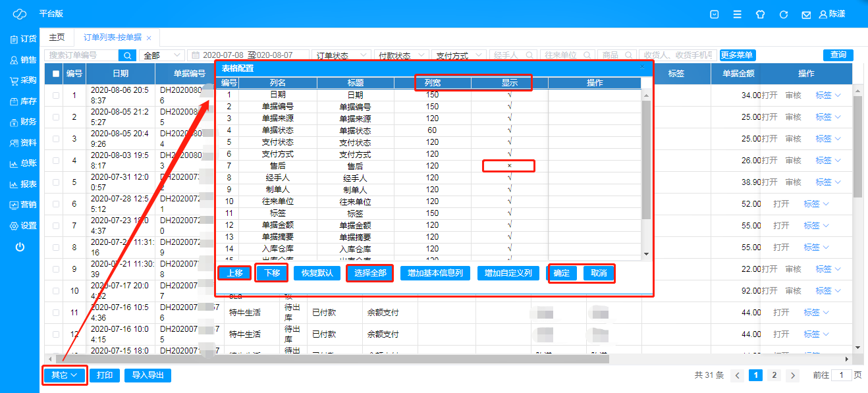Focus the 搜索订单编号 search field
868x393 pixels.
tap(82, 55)
